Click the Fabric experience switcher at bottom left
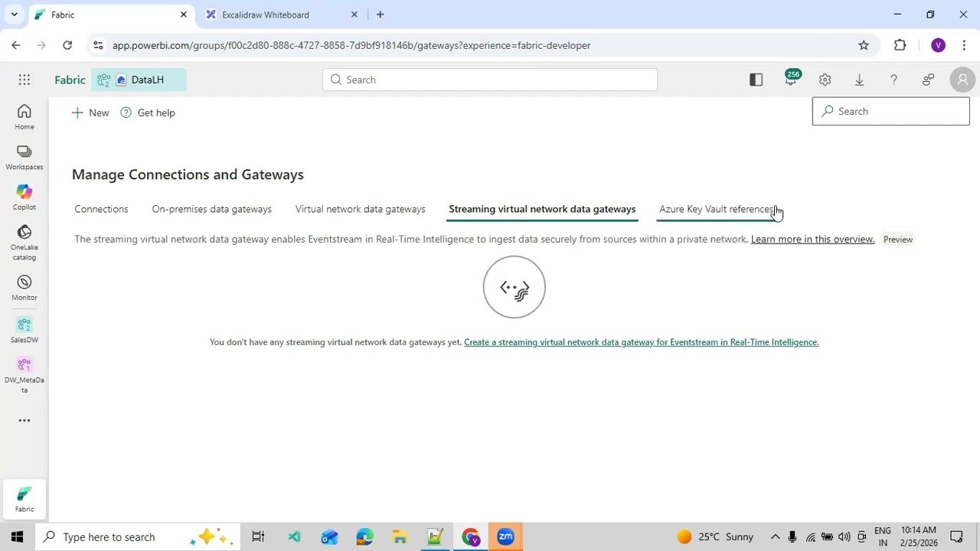Screen dimensions: 980x551 pyautogui.click(x=24, y=499)
